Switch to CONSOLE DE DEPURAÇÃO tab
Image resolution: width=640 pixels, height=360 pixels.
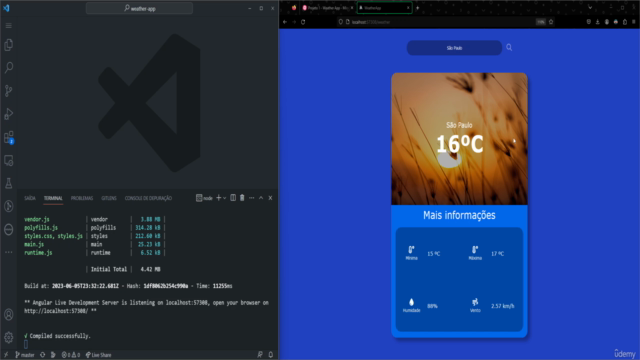click(148, 198)
